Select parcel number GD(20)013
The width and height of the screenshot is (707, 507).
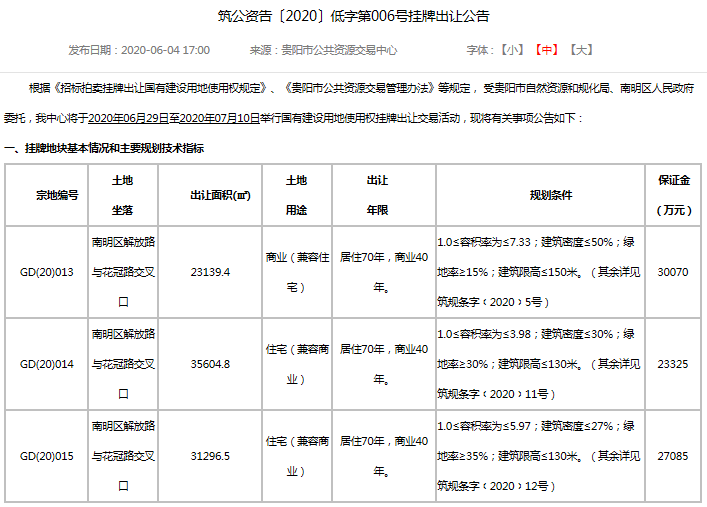point(46,272)
